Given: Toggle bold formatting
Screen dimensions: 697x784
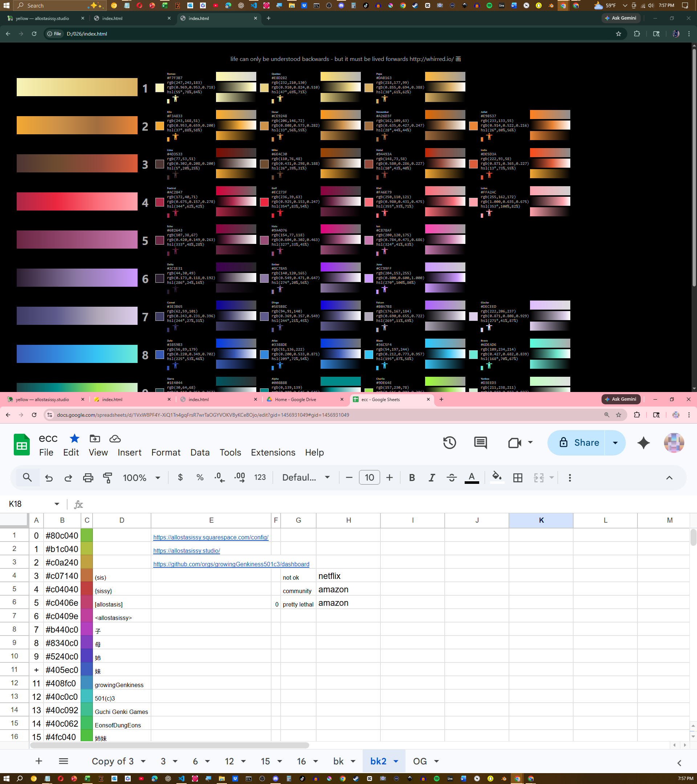Looking at the screenshot, I should pyautogui.click(x=412, y=478).
